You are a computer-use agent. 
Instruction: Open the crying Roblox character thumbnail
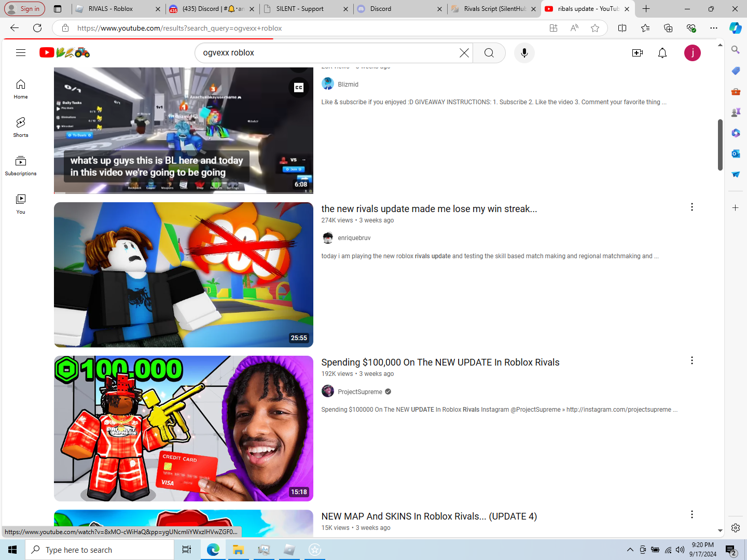coord(184,275)
